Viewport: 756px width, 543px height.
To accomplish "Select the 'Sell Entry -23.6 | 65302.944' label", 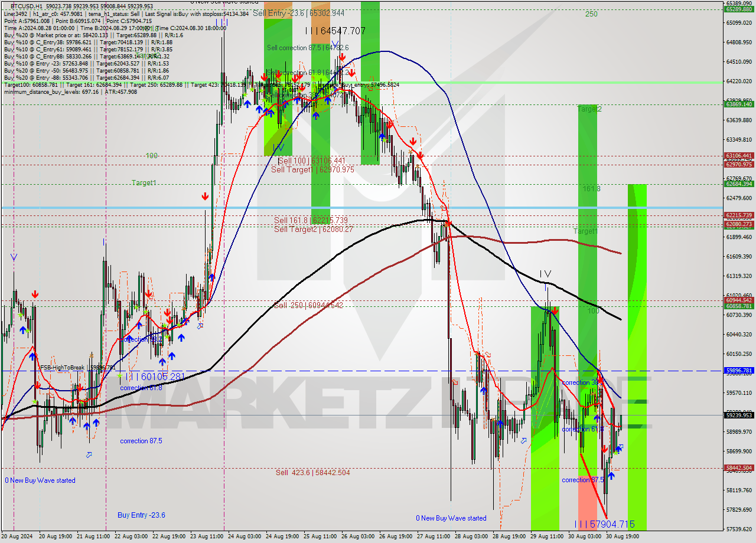I will tap(298, 12).
